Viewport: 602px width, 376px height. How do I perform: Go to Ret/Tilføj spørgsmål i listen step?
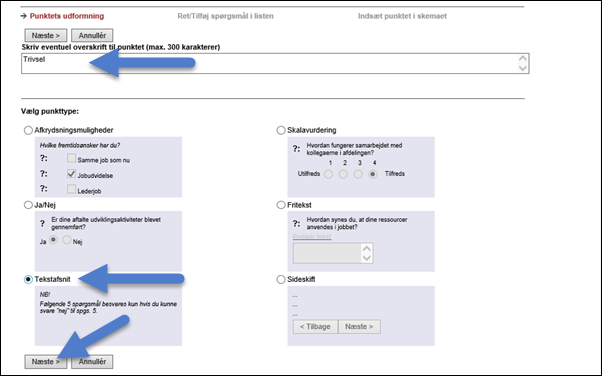click(x=225, y=16)
